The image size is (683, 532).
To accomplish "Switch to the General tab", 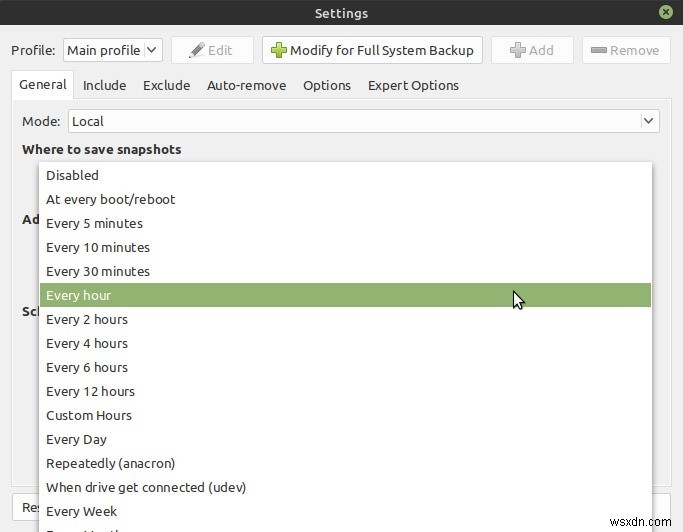I will tap(43, 85).
